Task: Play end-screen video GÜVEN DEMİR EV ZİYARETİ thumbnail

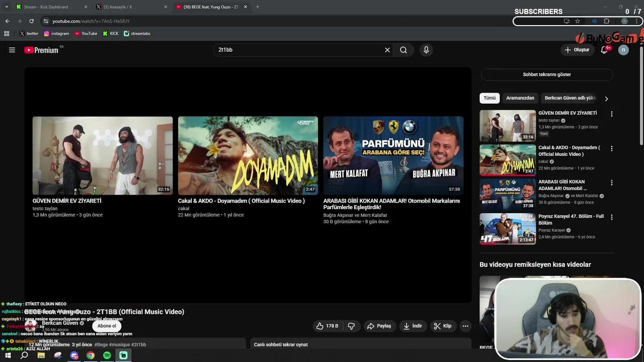Action: pyautogui.click(x=103, y=155)
